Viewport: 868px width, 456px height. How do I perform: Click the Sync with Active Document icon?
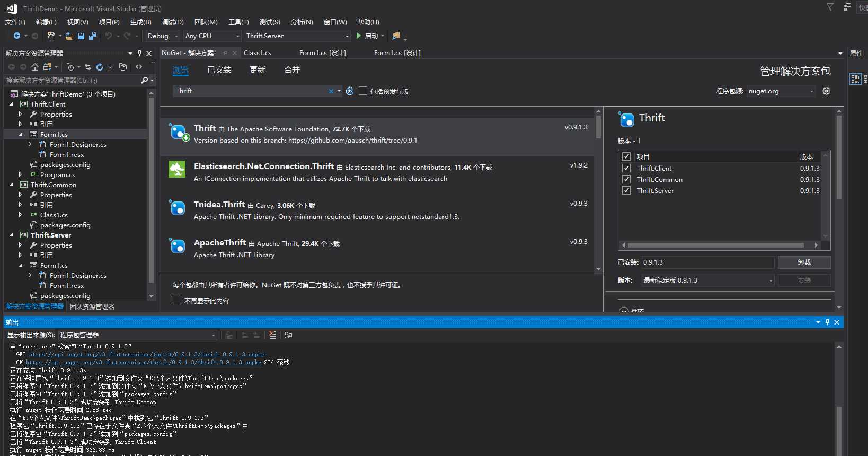tap(88, 67)
